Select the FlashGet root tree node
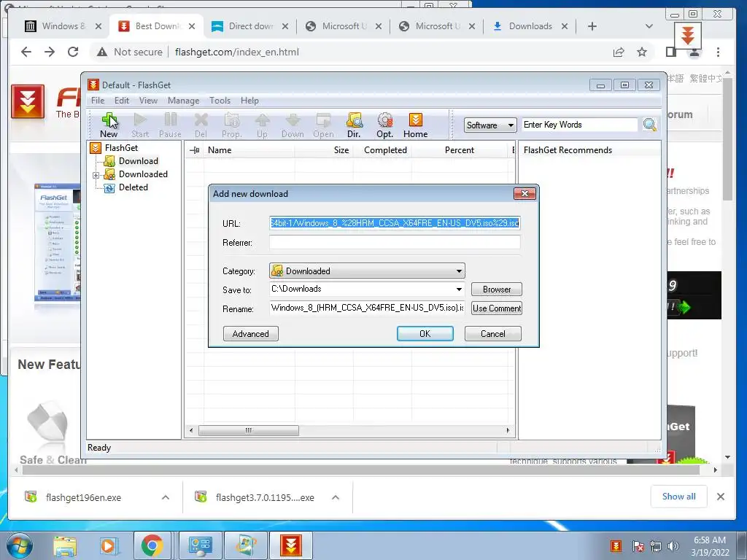747x560 pixels. (121, 147)
